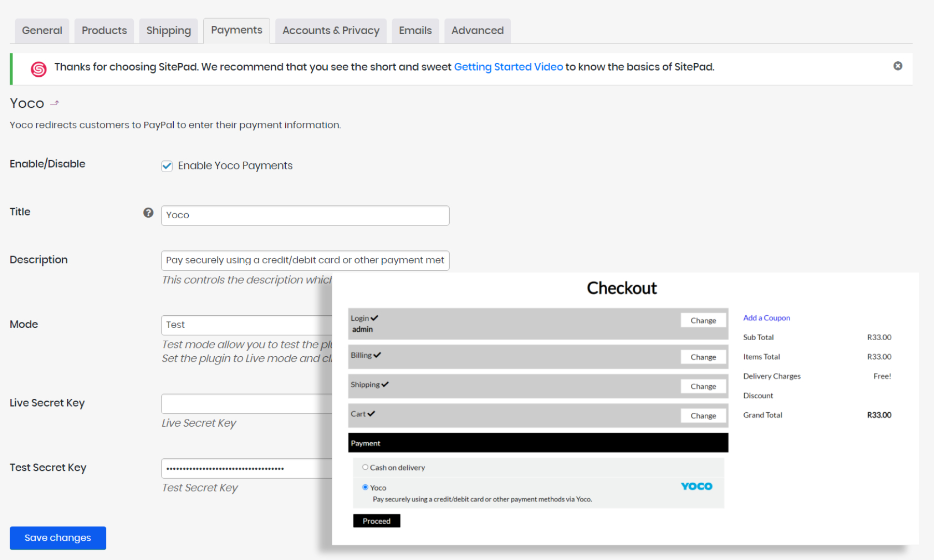
Task: Click the Description input field
Action: coord(305,260)
